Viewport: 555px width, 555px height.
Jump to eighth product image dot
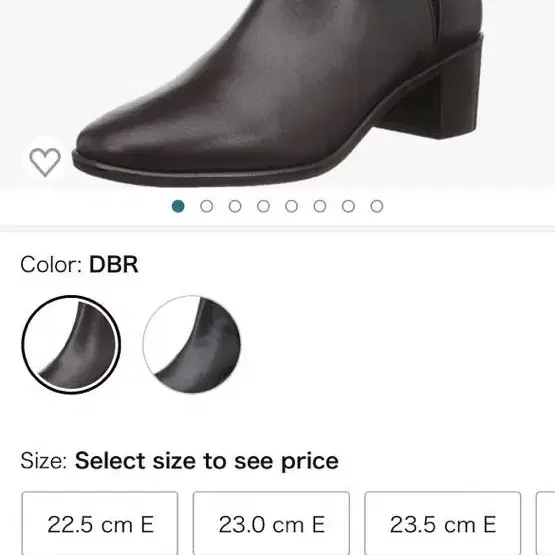click(377, 206)
